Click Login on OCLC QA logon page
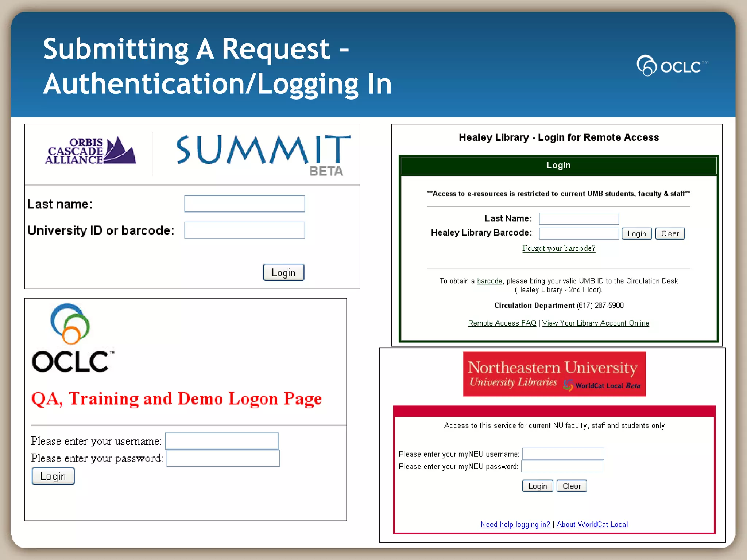The width and height of the screenshot is (747, 560). (53, 476)
